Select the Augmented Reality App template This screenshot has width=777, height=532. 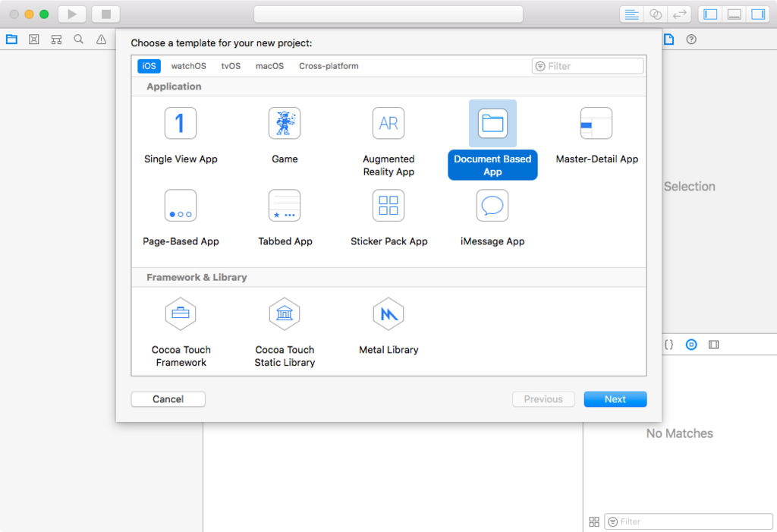pyautogui.click(x=388, y=123)
